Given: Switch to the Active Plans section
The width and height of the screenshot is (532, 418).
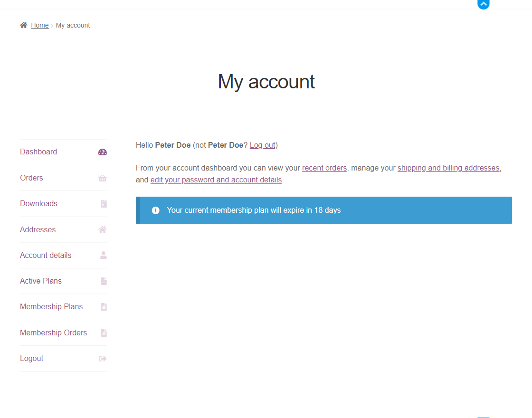Looking at the screenshot, I should click(41, 281).
